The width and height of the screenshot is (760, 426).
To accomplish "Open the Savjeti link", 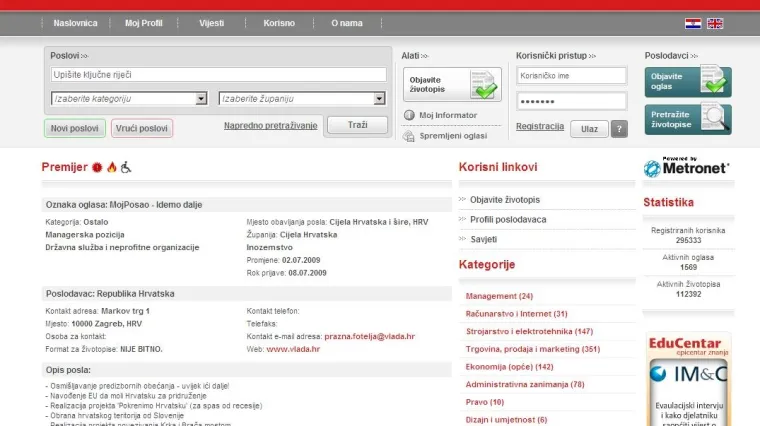I will coord(483,239).
